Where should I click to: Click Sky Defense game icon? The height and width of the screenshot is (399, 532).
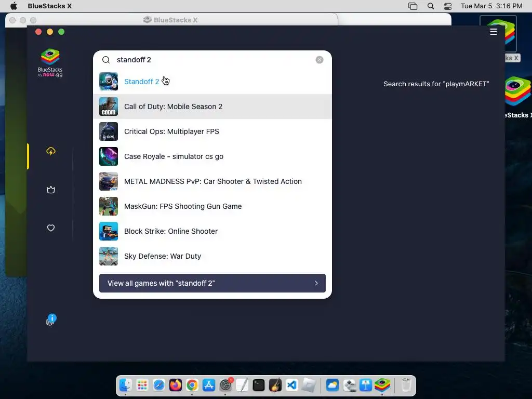click(109, 256)
